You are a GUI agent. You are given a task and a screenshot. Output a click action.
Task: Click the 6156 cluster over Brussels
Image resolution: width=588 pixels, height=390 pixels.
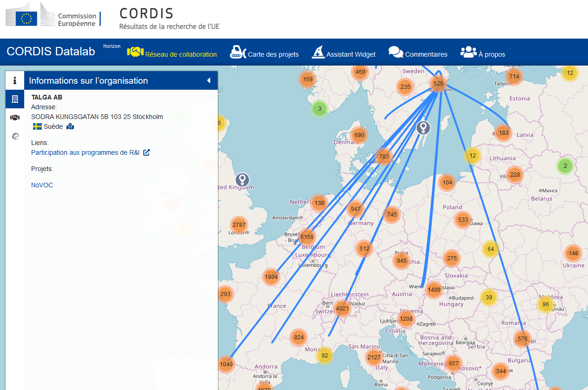tap(307, 237)
